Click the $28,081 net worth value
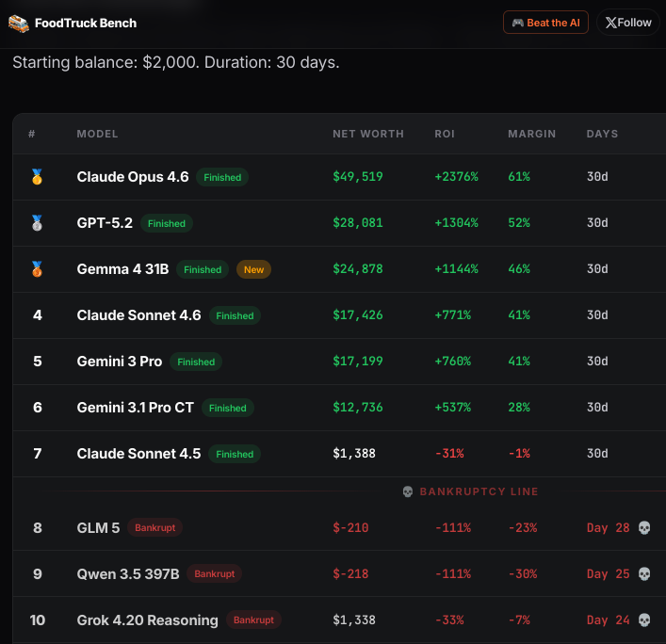 (x=358, y=223)
